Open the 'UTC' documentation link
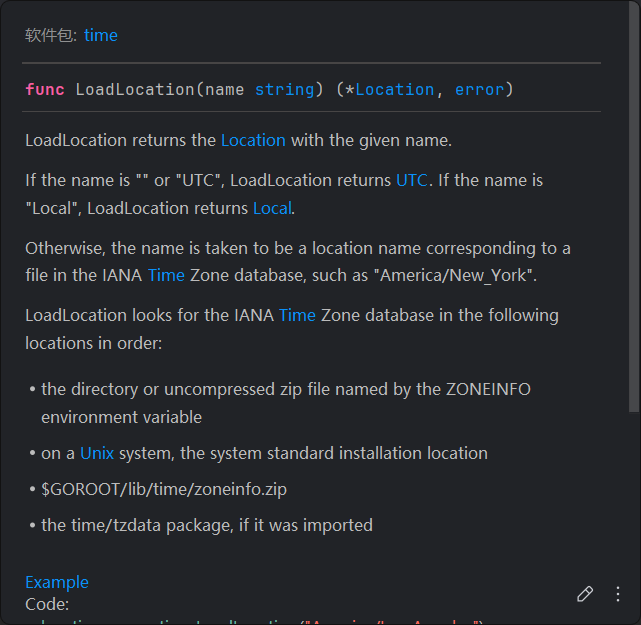The image size is (641, 625). click(x=411, y=180)
